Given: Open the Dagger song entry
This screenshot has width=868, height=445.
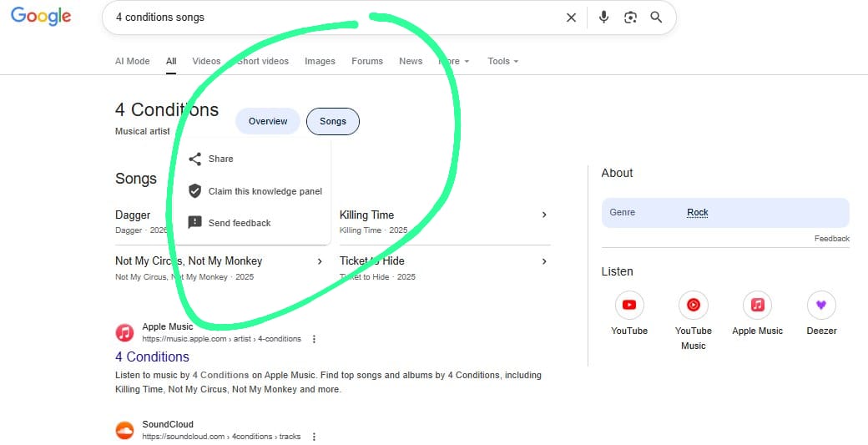Looking at the screenshot, I should point(133,215).
